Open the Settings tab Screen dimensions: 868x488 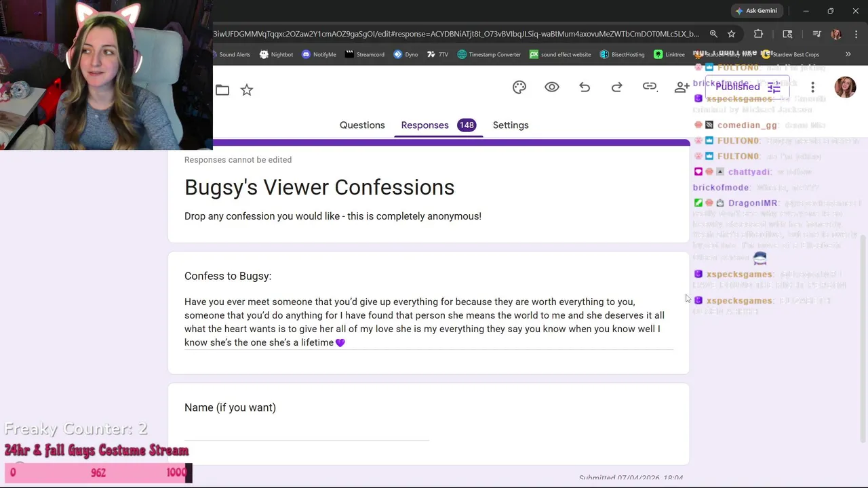tap(511, 125)
